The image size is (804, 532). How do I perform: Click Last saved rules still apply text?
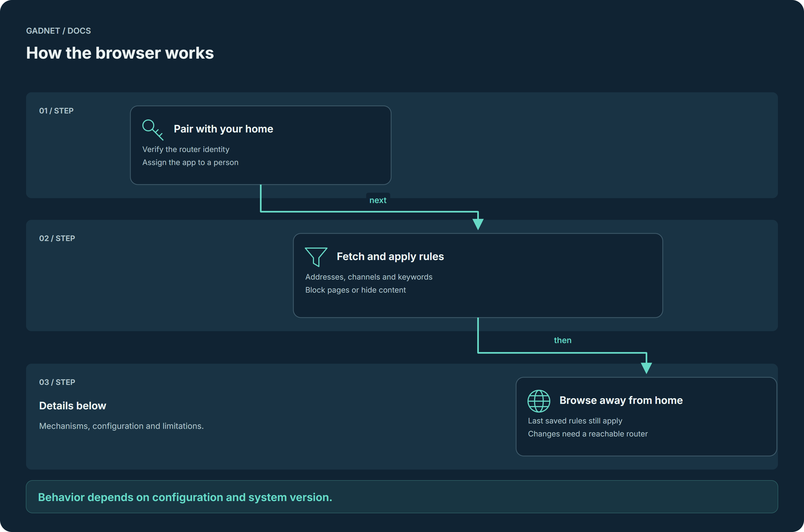[575, 421]
